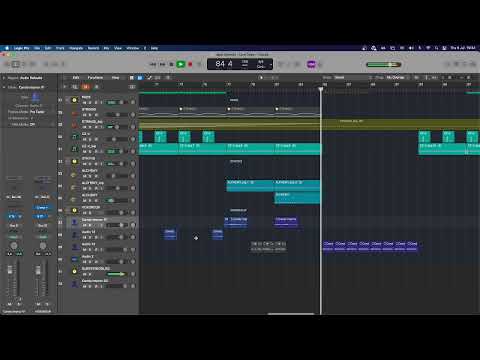The height and width of the screenshot is (360, 480).
Task: Click the master volume slider in control bar
Action: (x=384, y=64)
